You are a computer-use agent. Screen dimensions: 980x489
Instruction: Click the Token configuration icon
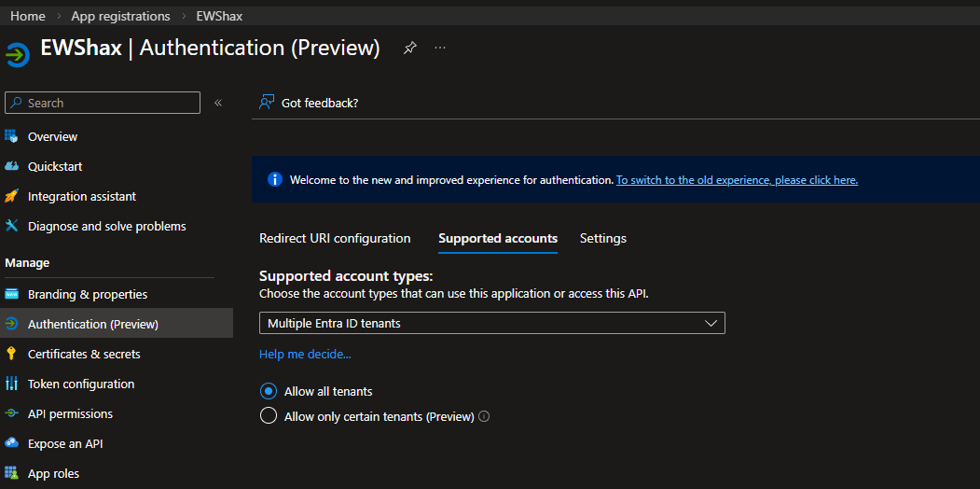pos(12,384)
